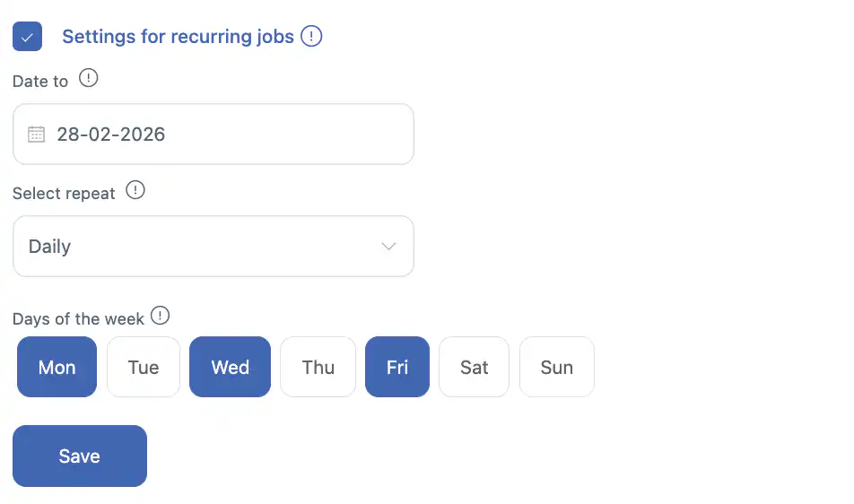Enable the Sun day button
Screen dimensions: 854x504
(x=556, y=367)
